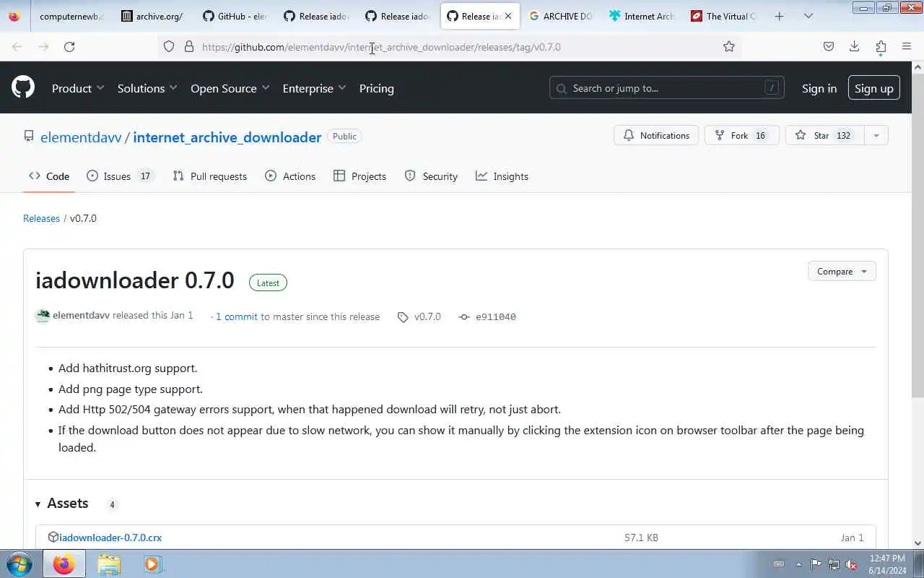924x578 pixels.
Task: Click the site padlock icon
Action: pos(189,47)
